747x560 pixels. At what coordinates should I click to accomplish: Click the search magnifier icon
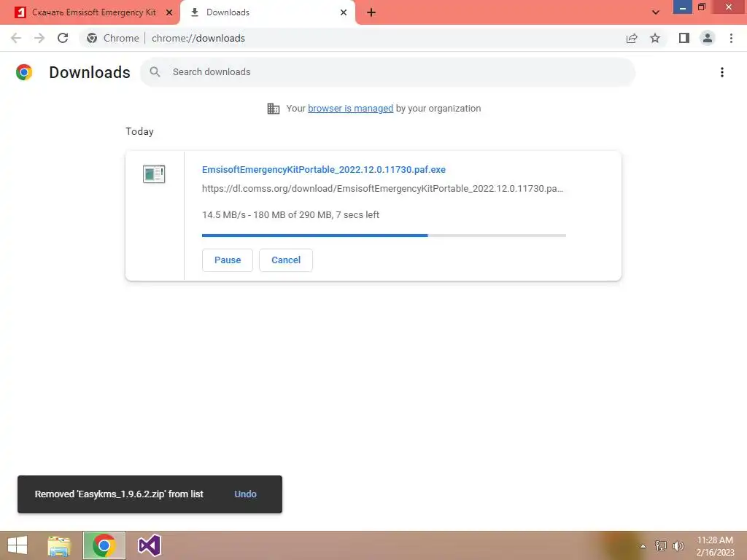tap(155, 72)
